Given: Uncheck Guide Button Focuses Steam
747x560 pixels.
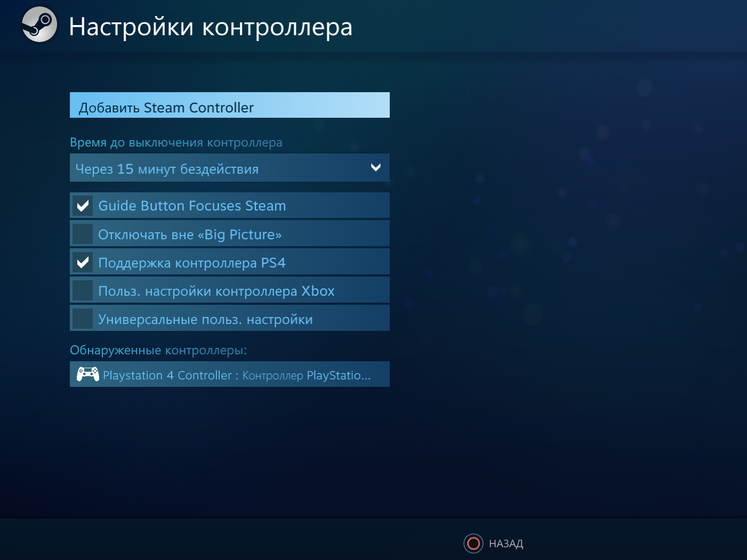Looking at the screenshot, I should pyautogui.click(x=83, y=206).
